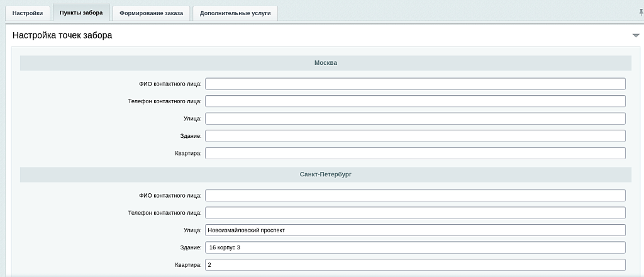
Task: Focus Moscow ФИО контактного лица field
Action: 415,84
